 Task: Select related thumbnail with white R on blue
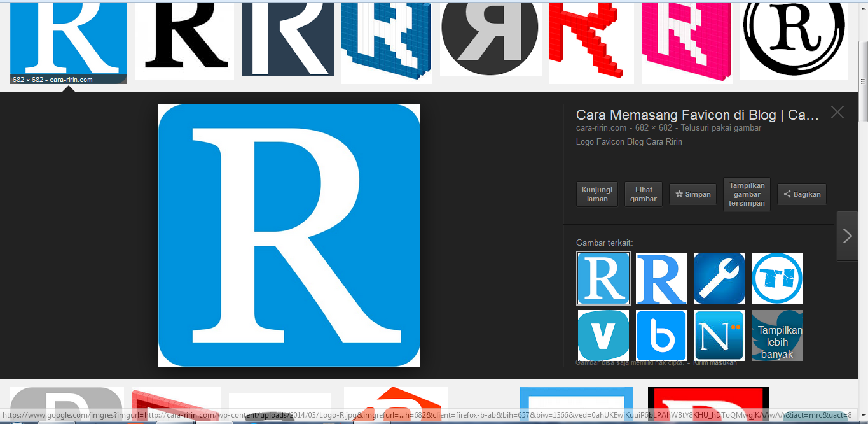(x=603, y=278)
